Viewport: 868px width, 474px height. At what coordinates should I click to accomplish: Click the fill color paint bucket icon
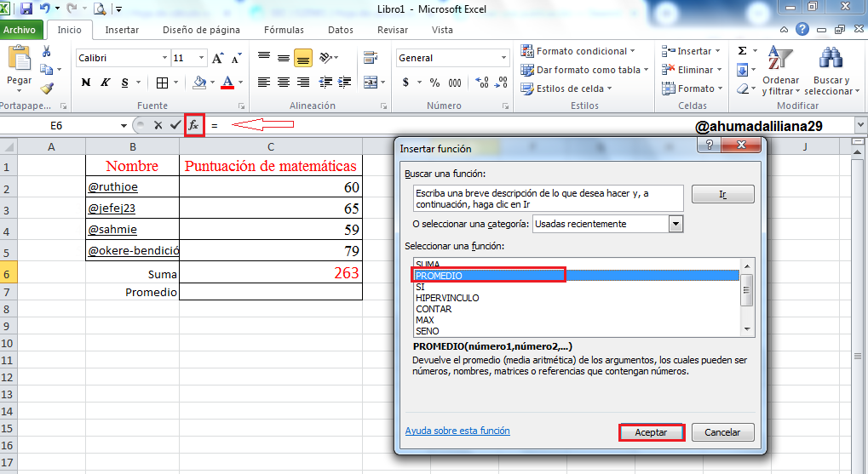pos(199,83)
